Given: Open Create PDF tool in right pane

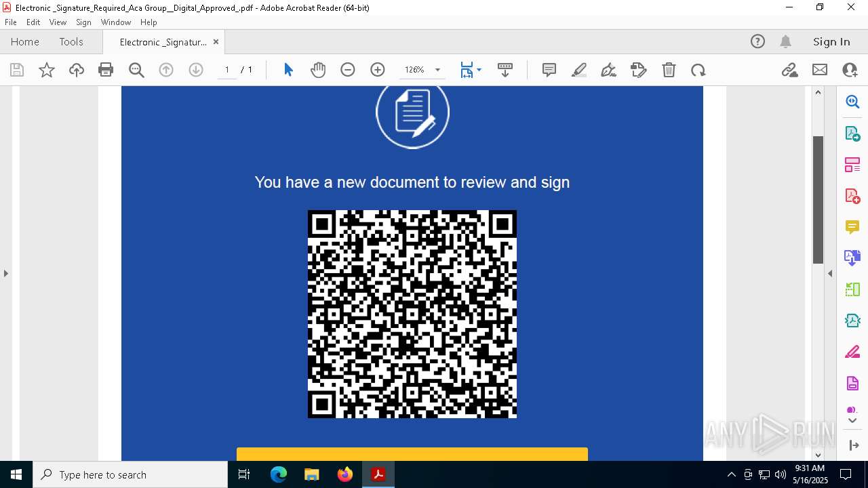Looking at the screenshot, I should [x=852, y=195].
